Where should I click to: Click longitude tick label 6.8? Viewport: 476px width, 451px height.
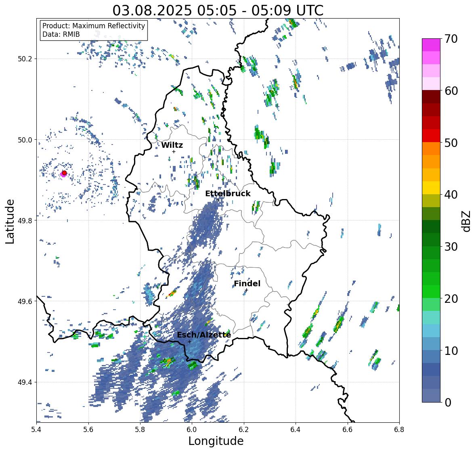tap(399, 429)
